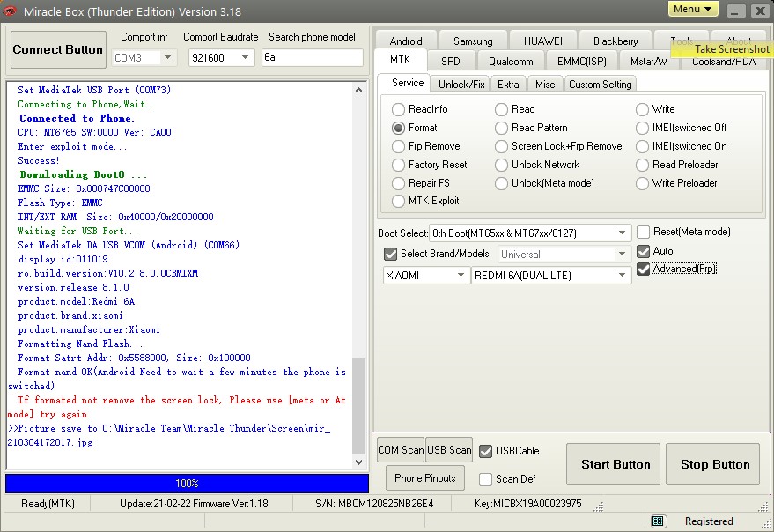
Task: Click the COM Scan button
Action: [x=401, y=450]
